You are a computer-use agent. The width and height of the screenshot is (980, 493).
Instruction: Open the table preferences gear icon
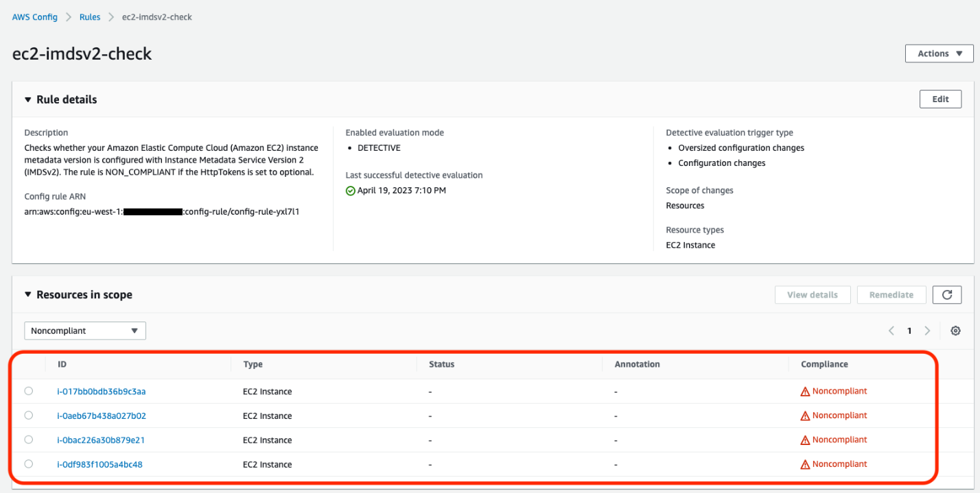[x=955, y=330]
